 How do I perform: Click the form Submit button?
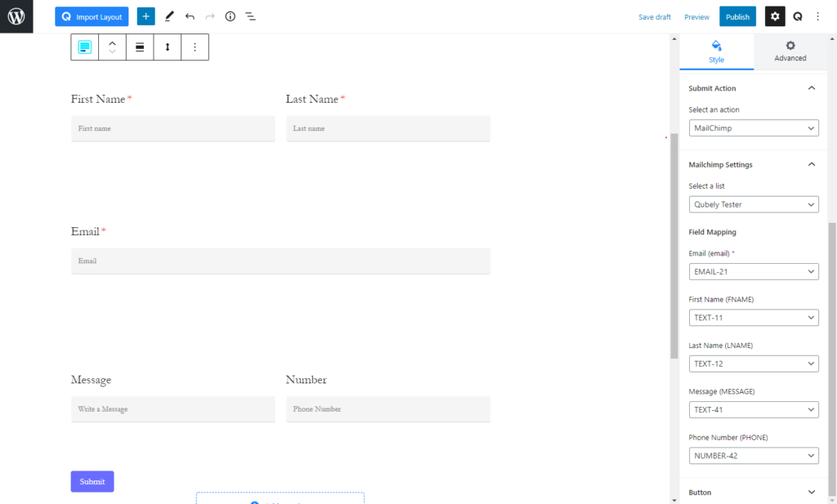[x=92, y=482]
